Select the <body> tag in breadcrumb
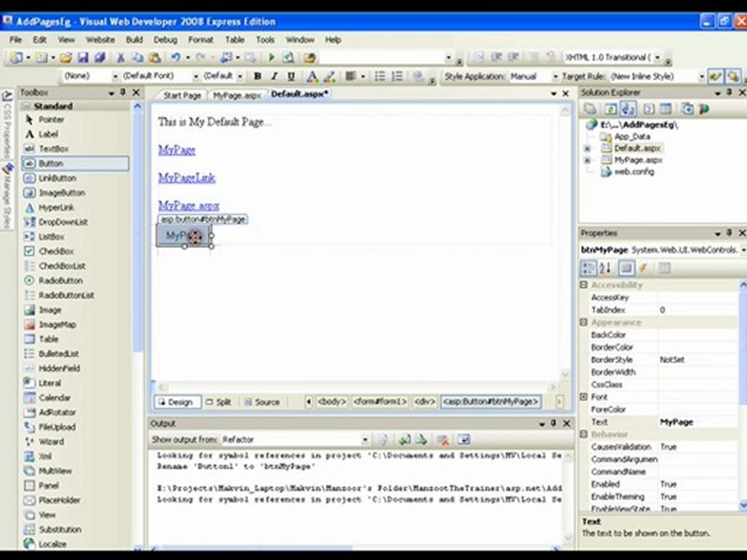 [x=331, y=402]
